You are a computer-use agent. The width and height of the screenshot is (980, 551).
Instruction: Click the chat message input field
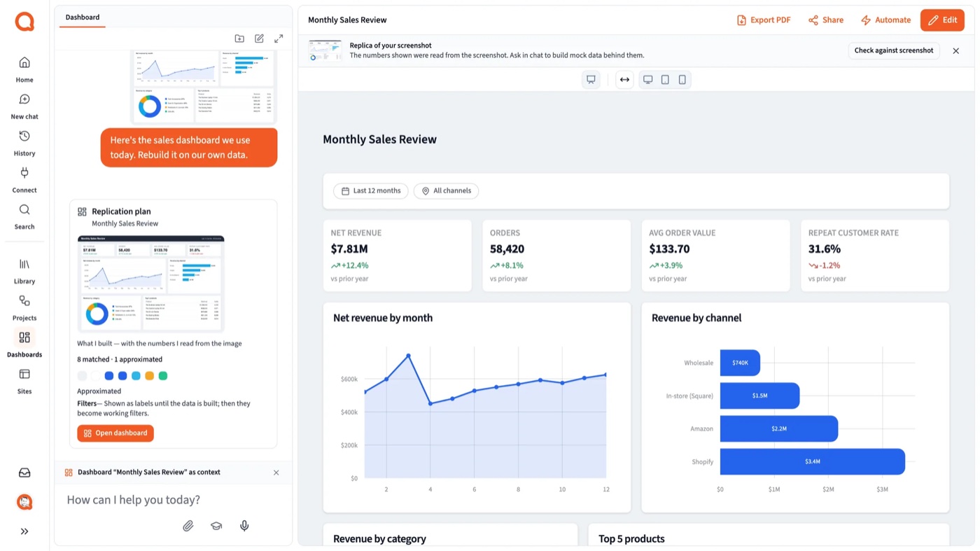tap(174, 500)
